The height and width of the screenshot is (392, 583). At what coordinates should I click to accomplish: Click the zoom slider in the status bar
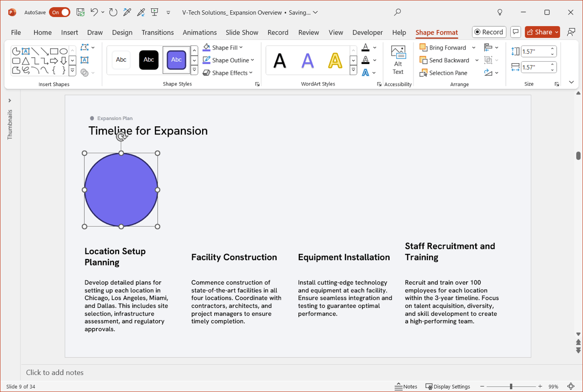point(511,387)
